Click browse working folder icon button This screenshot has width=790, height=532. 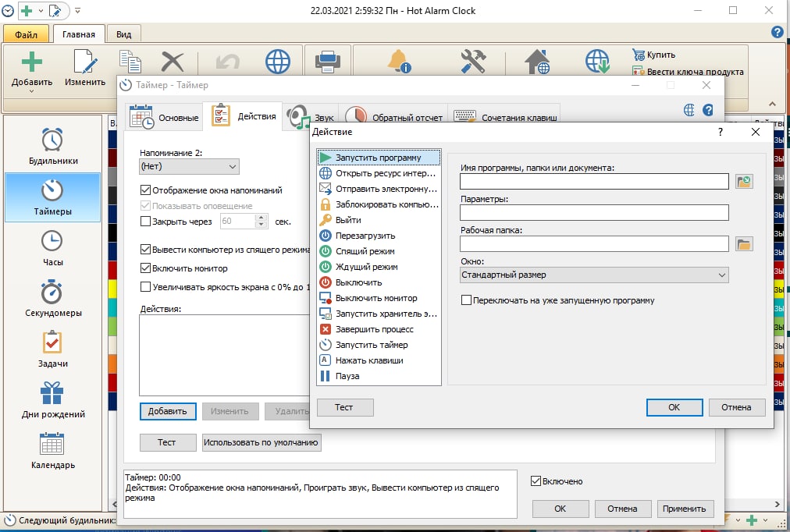coord(744,244)
